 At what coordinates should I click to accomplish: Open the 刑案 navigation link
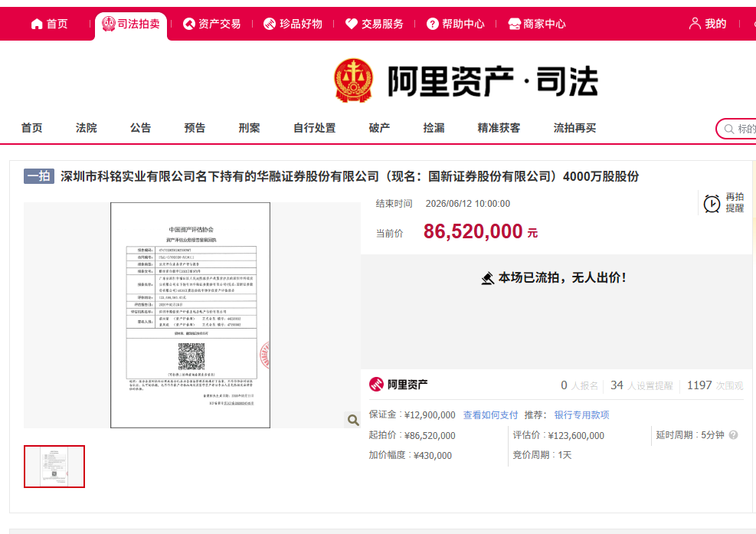tap(249, 128)
